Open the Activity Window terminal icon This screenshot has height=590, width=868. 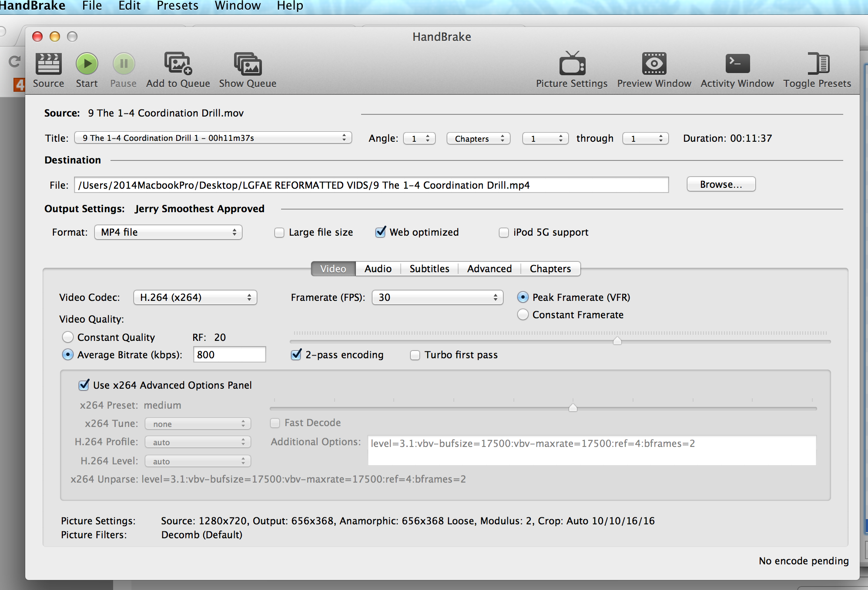coord(737,64)
